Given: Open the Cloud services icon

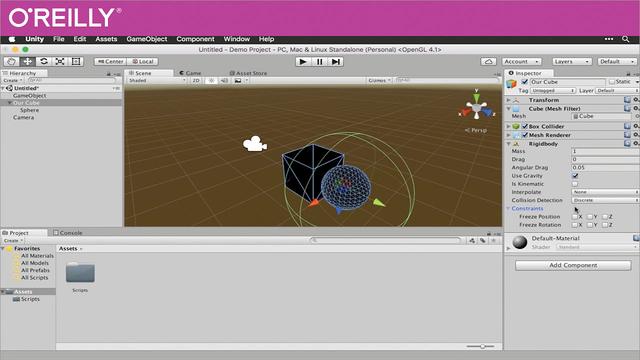Looking at the screenshot, I should pyautogui.click(x=488, y=62).
